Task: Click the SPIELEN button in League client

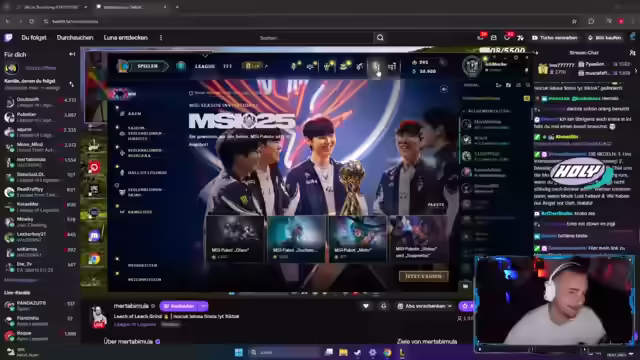Action: (147, 66)
